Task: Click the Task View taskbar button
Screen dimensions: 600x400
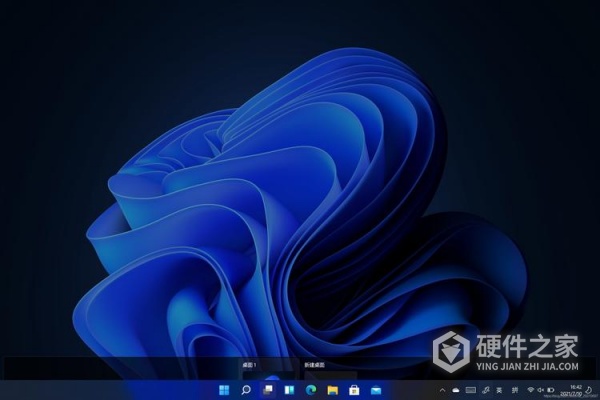Action: pos(268,390)
